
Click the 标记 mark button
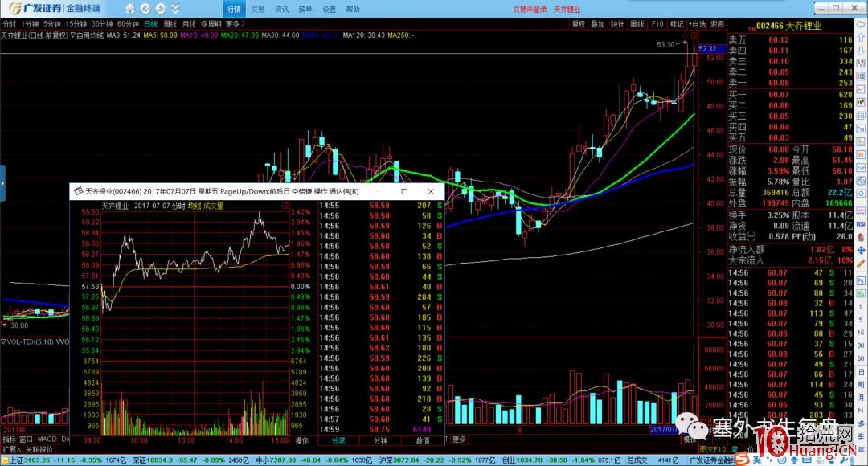coord(677,24)
